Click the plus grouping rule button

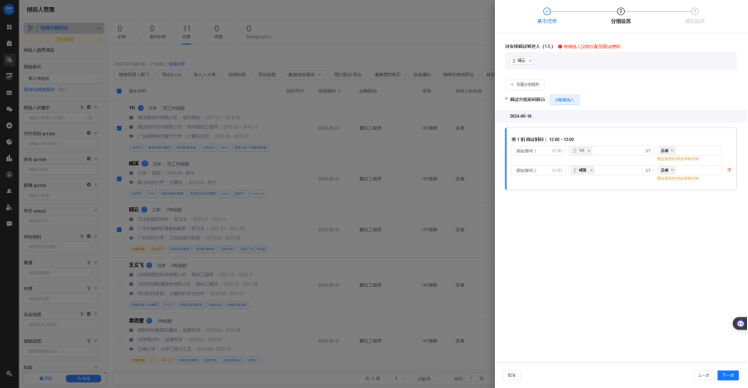524,84
